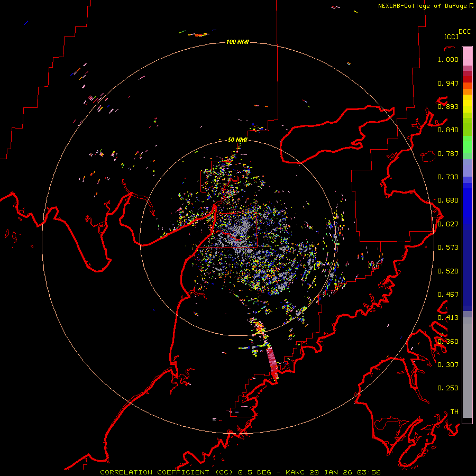This screenshot has height=476, width=476.
Task: Click the 0.733 scale value
Action: click(448, 177)
